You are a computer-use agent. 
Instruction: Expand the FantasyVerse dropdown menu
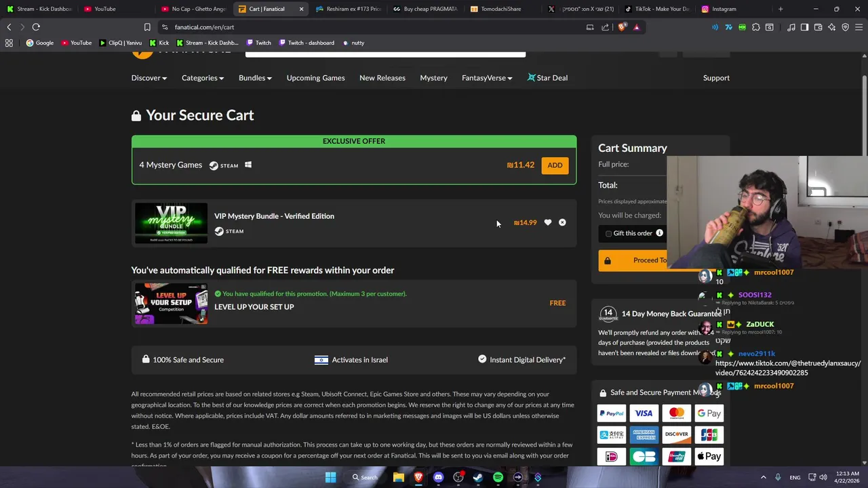(x=487, y=78)
